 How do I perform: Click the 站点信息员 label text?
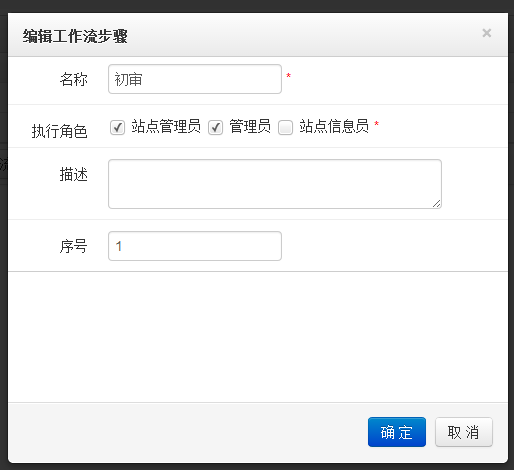pos(334,126)
